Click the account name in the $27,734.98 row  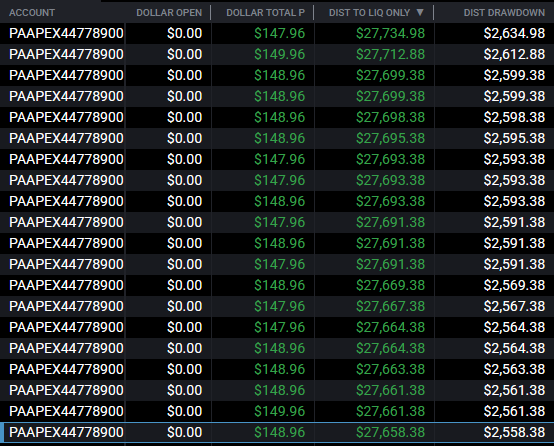(x=66, y=33)
